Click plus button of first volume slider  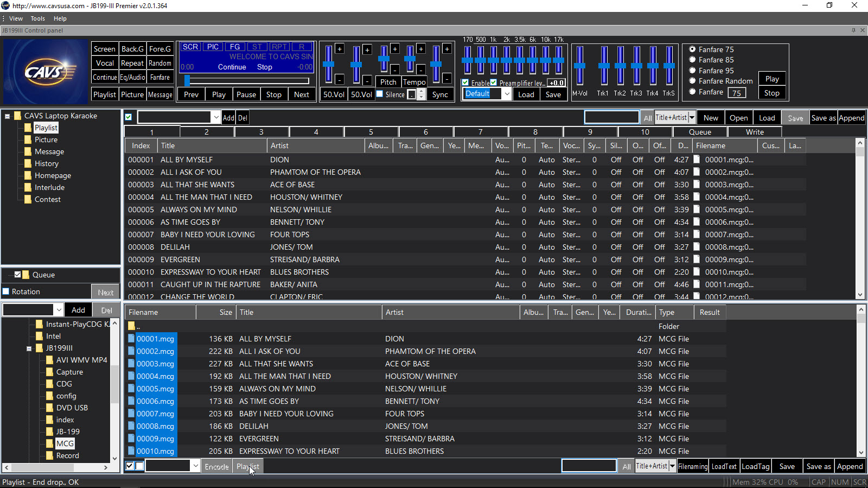pyautogui.click(x=340, y=49)
